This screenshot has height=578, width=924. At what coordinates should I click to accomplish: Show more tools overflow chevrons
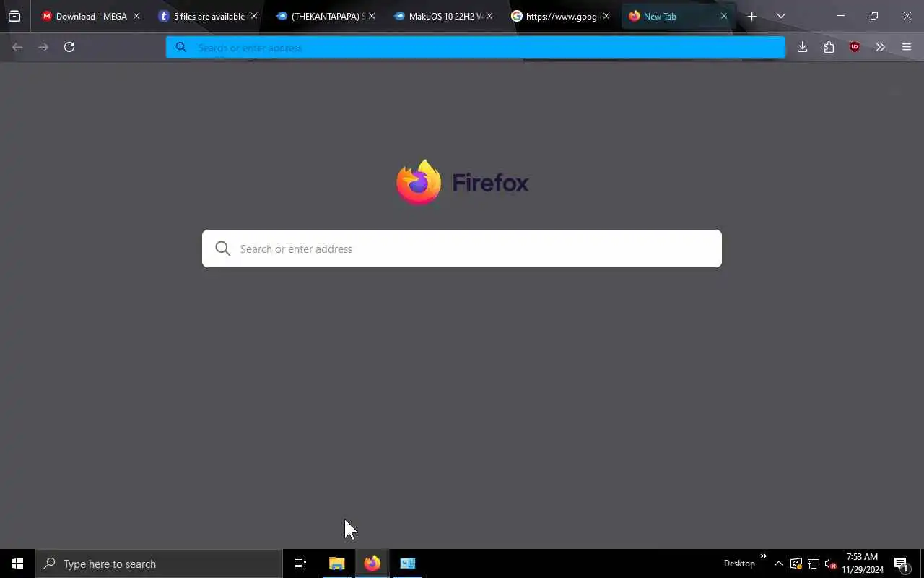click(880, 47)
